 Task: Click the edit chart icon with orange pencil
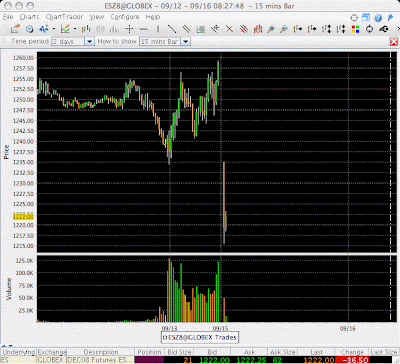click(x=15, y=29)
